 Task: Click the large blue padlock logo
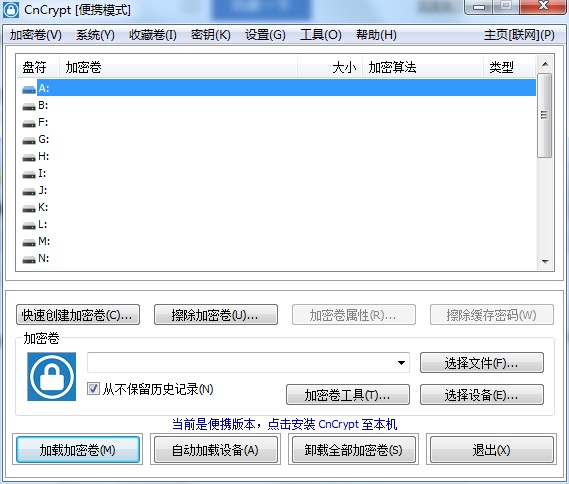click(52, 377)
